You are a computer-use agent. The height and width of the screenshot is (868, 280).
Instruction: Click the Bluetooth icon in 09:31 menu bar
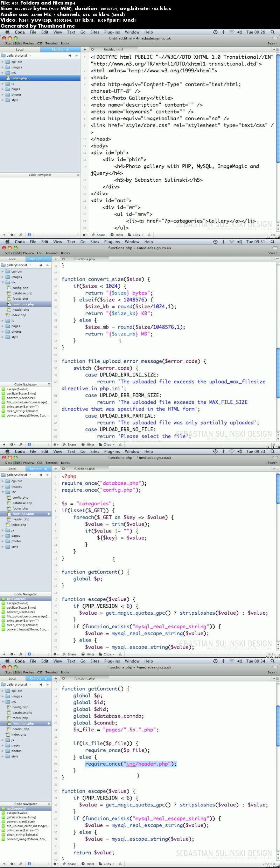[x=224, y=242]
